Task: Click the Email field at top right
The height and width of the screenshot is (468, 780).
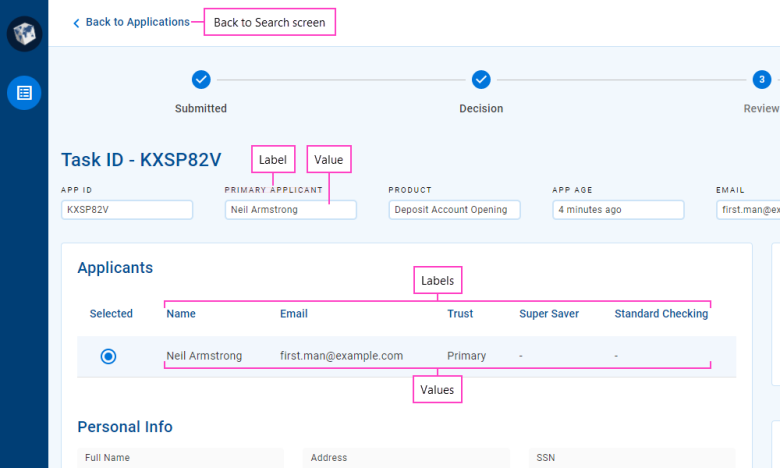Action: point(748,210)
